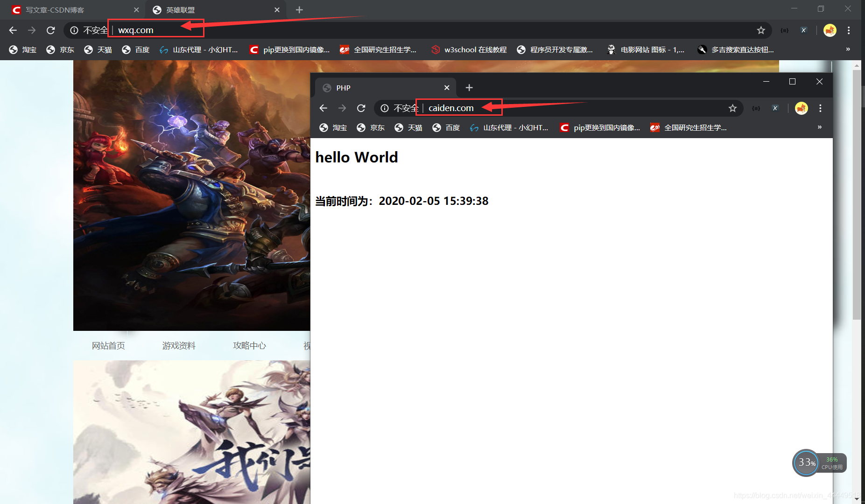The image size is (865, 504).
Task: Open 全国研究生招生 bookmark in caiden.com window
Action: 689,128
